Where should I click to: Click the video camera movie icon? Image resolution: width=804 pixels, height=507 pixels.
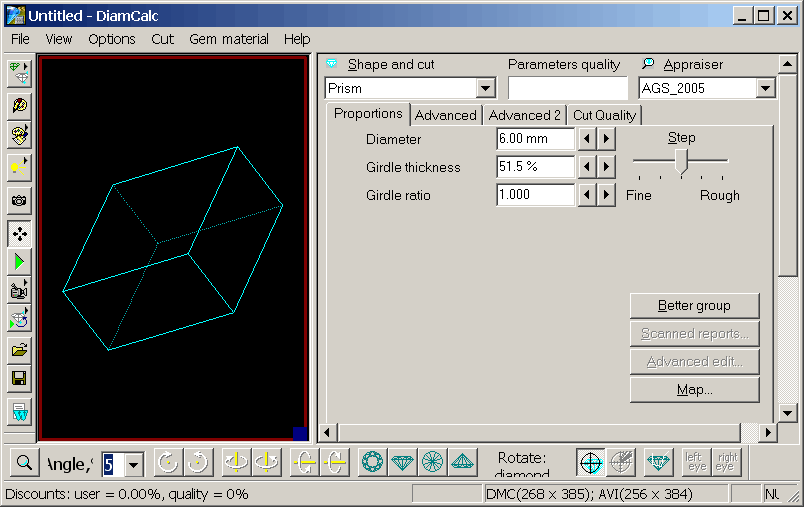[x=19, y=291]
